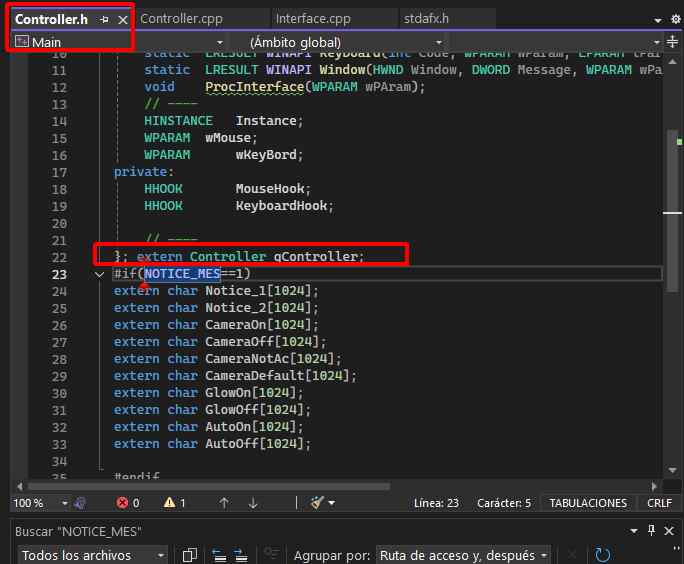The width and height of the screenshot is (684, 564).
Task: Click the horizontal scrollbar right arrow
Action: click(654, 486)
